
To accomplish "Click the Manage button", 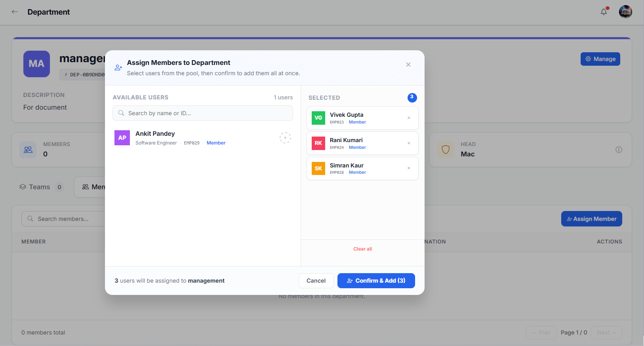I will [x=600, y=59].
